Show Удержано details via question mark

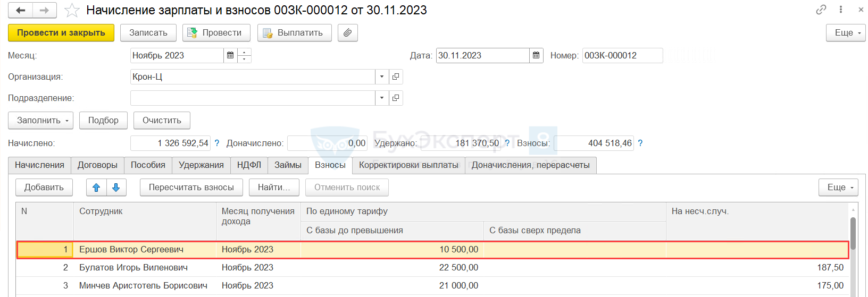click(x=507, y=143)
